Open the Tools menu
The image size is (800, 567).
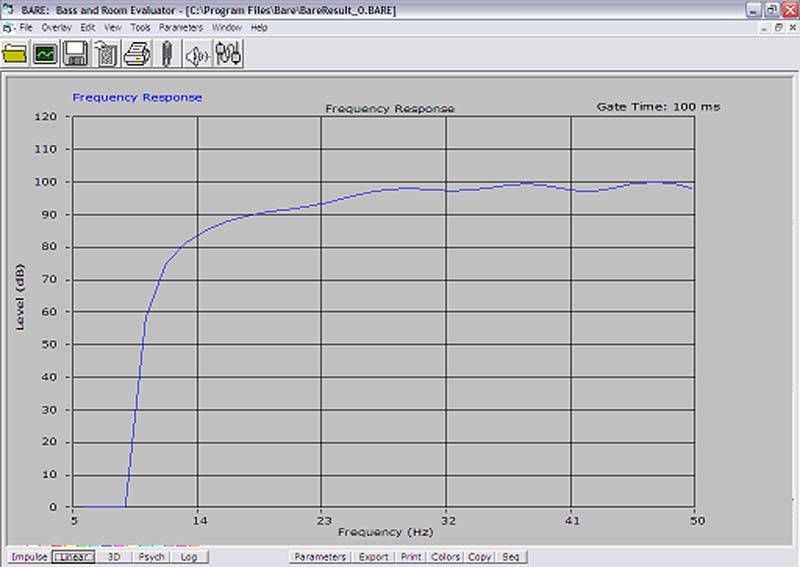click(x=140, y=27)
